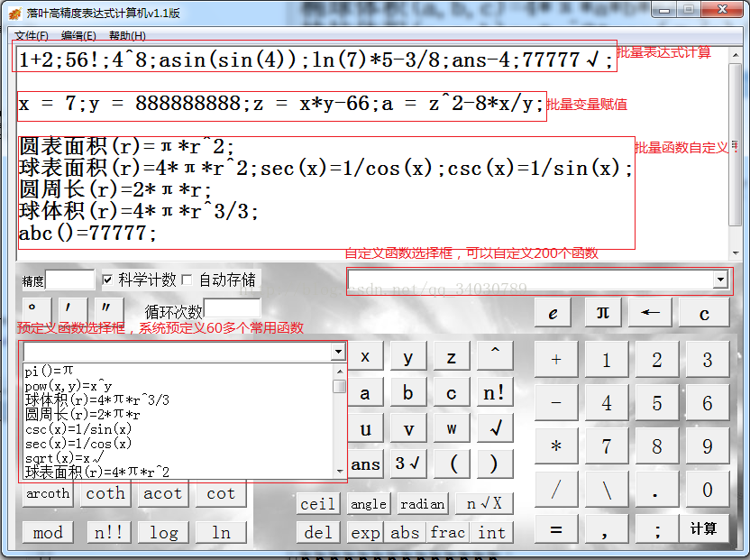Insert the power ^ operator
This screenshot has height=560, width=750.
coord(495,355)
